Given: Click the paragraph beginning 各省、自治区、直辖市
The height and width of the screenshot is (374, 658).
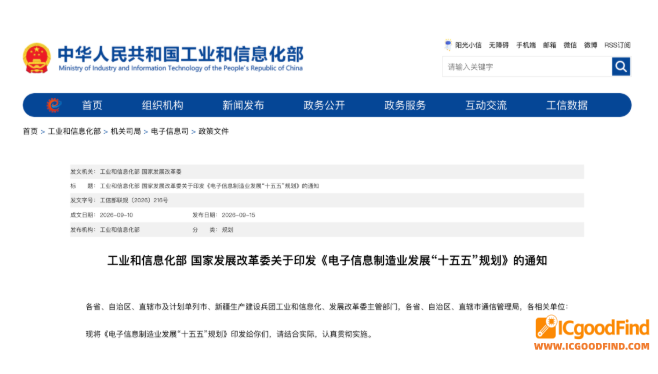Looking at the screenshot, I should click(x=327, y=307).
